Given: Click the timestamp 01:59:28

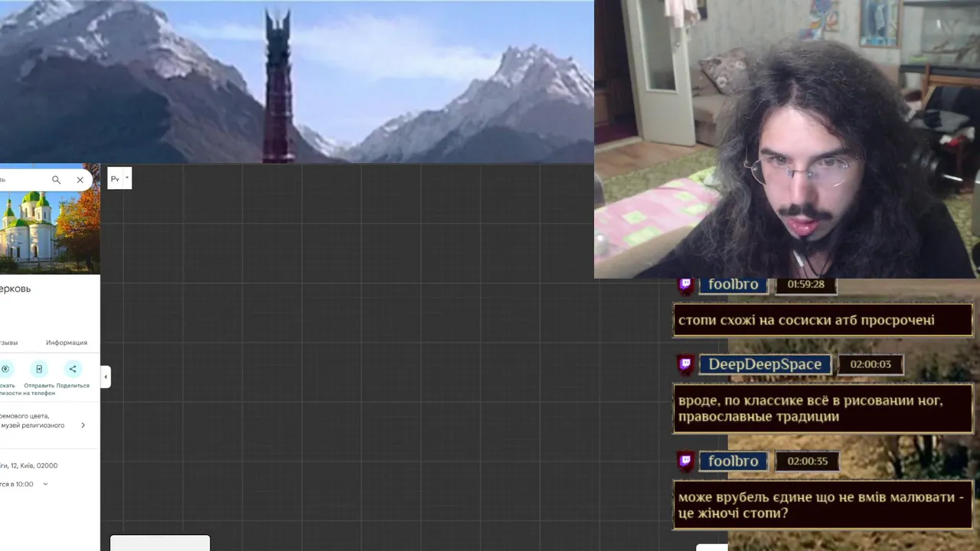Looking at the screenshot, I should [x=806, y=285].
